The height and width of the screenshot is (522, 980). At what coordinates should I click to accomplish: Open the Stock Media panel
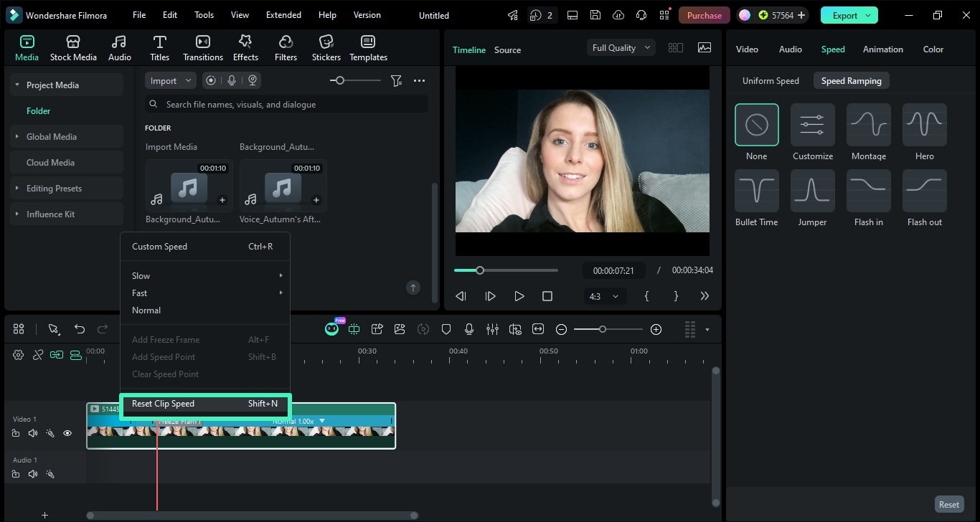(x=73, y=48)
